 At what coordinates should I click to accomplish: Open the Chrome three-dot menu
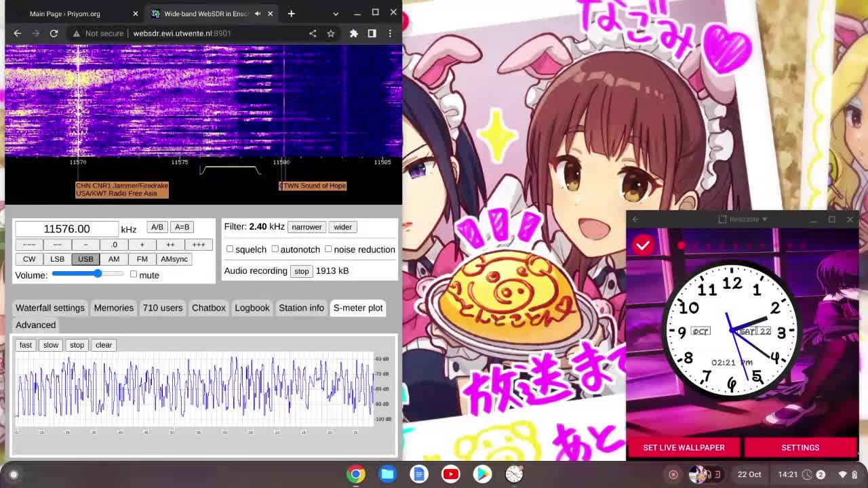click(x=390, y=33)
